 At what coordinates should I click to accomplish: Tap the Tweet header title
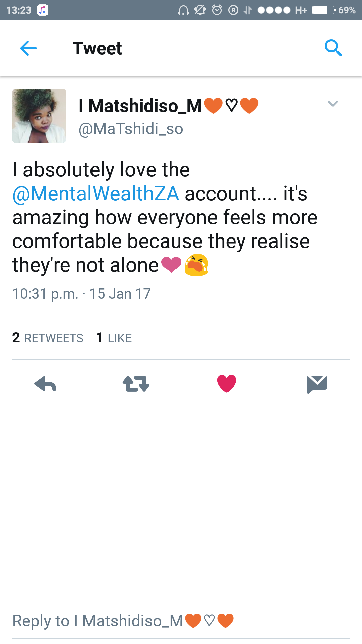[x=97, y=48]
